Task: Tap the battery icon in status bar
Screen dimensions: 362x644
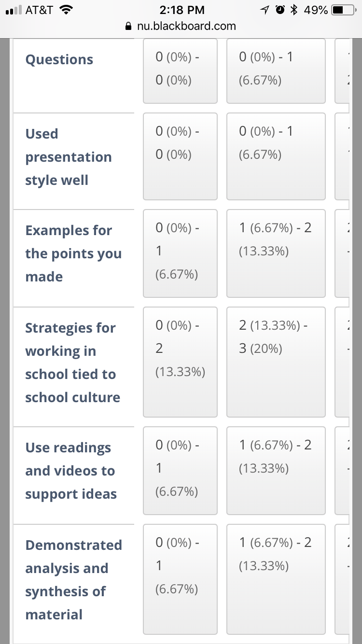Action: tap(344, 10)
